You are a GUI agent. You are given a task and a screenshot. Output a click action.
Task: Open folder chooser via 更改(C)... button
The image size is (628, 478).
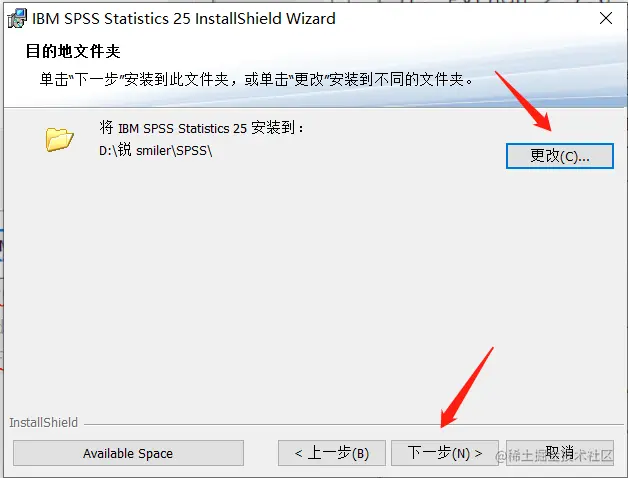pyautogui.click(x=560, y=156)
